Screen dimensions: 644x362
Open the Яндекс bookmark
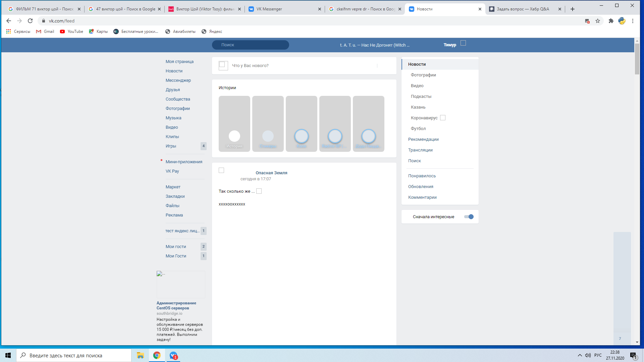point(212,32)
